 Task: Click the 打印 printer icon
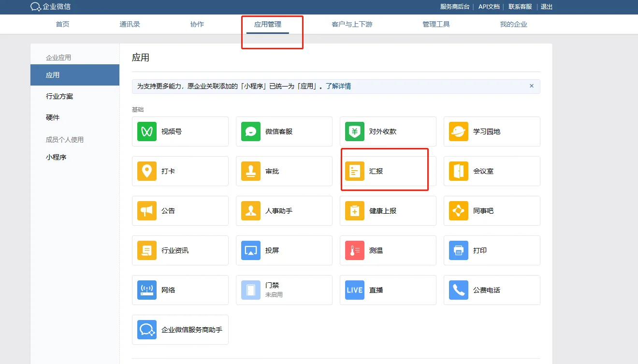pyautogui.click(x=459, y=250)
